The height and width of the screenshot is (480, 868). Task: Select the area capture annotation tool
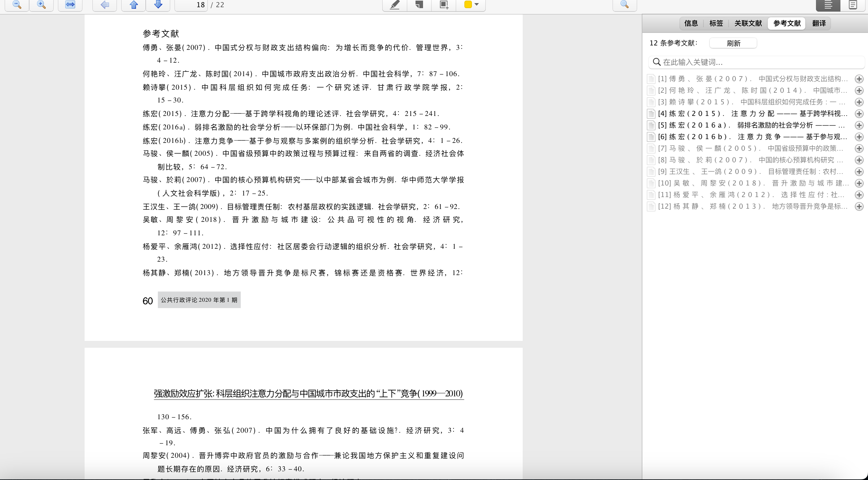click(x=443, y=5)
